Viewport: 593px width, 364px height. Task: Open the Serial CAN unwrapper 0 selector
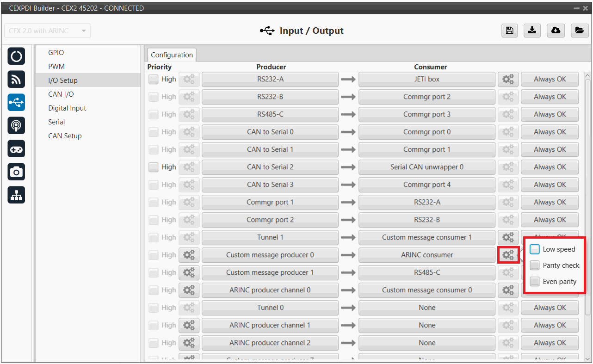[426, 167]
